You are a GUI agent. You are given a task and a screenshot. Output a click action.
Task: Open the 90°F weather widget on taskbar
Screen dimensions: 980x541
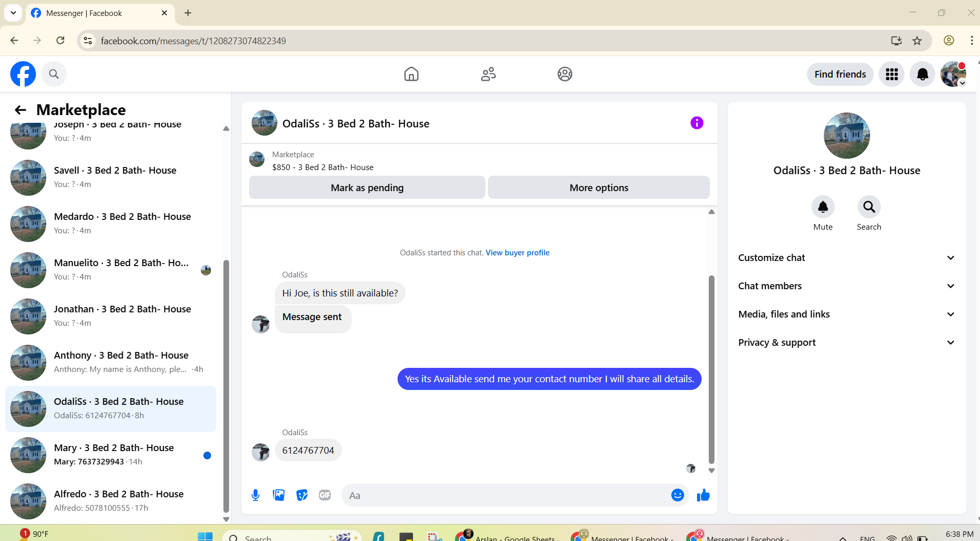34,534
